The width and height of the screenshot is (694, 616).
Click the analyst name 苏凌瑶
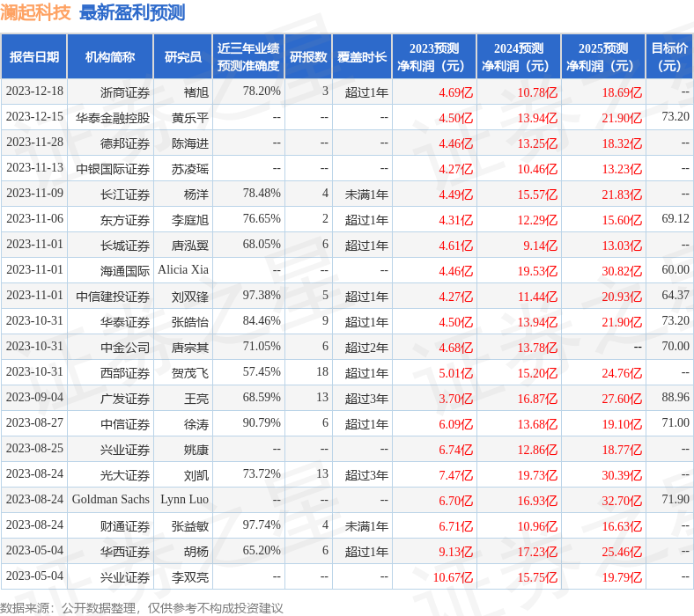click(x=190, y=169)
